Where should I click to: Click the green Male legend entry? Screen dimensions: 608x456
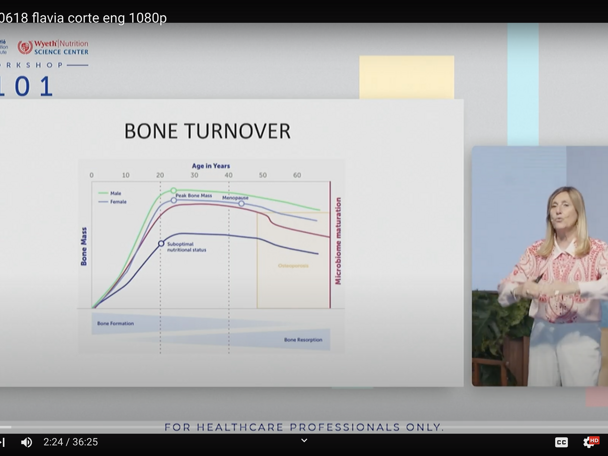point(111,193)
